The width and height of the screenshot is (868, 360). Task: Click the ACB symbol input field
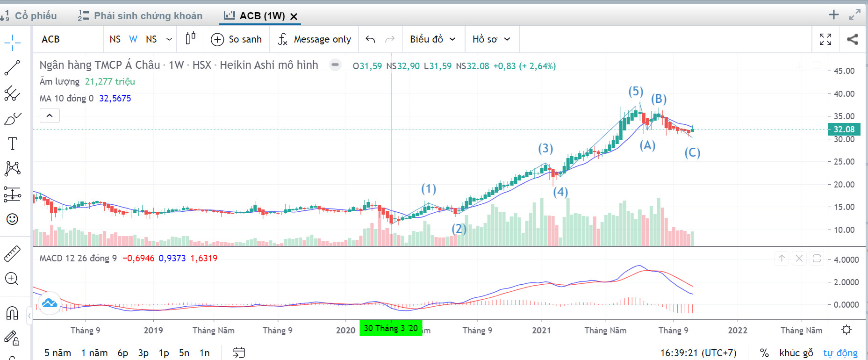[68, 39]
